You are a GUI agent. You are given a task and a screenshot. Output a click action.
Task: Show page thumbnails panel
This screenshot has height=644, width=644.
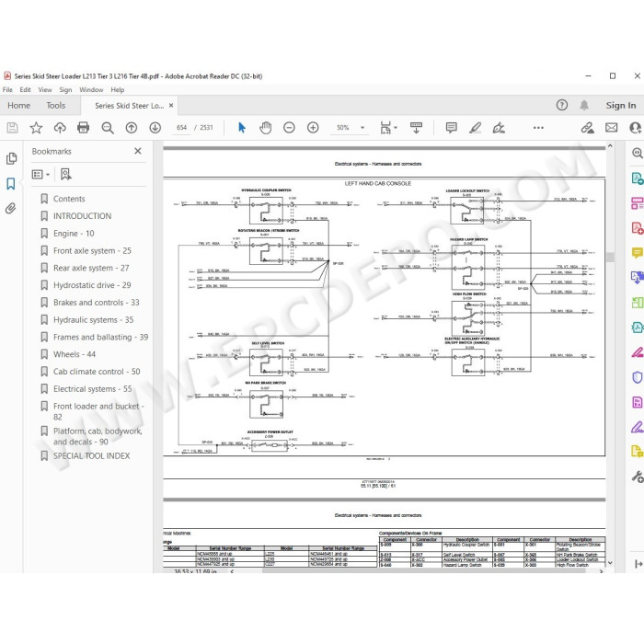tap(11, 158)
